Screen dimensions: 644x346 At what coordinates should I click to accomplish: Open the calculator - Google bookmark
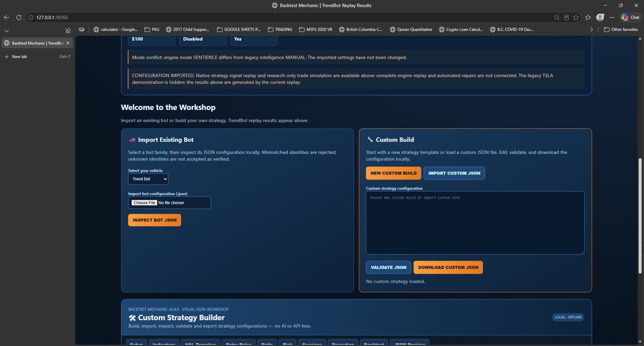pos(116,29)
